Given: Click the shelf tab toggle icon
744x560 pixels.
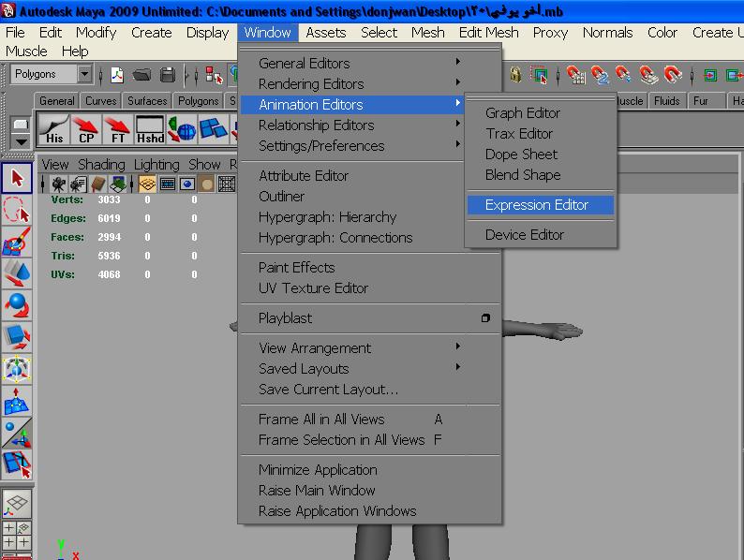Looking at the screenshot, I should pyautogui.click(x=22, y=125).
